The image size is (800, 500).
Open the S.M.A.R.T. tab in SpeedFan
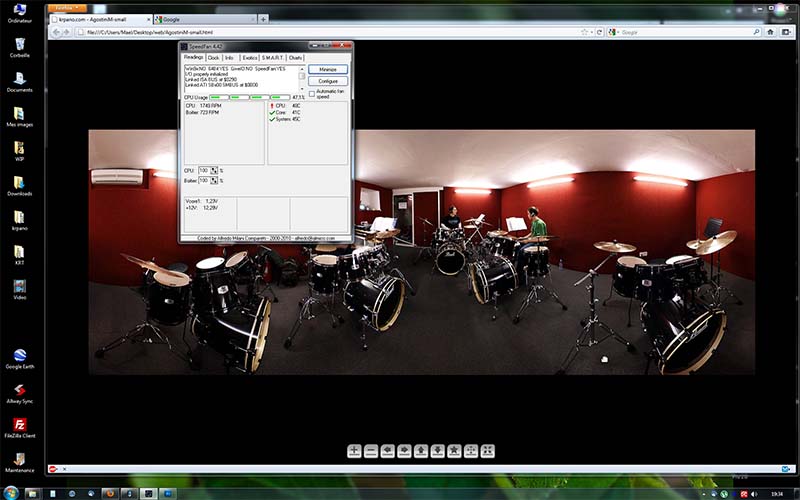tap(273, 58)
